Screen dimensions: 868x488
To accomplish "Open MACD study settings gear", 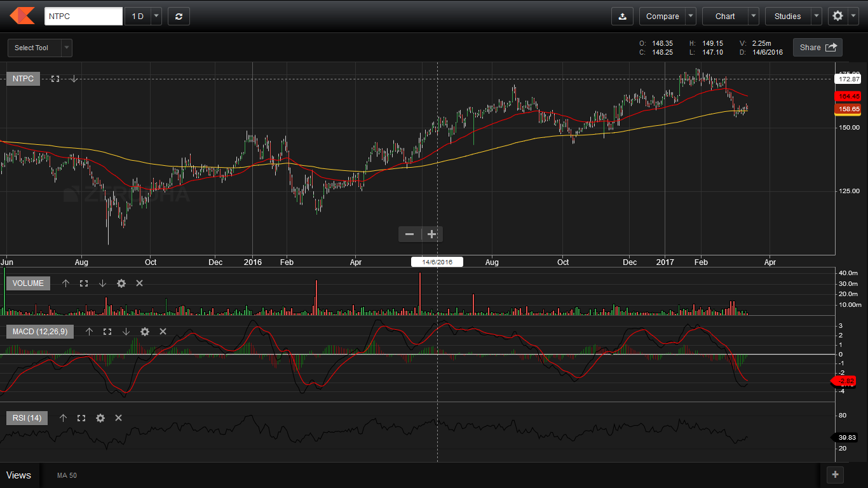I will [145, 332].
